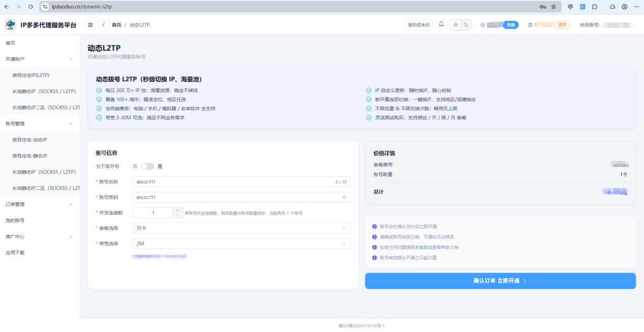Open 套餐选择 dropdown showing 月卡
This screenshot has height=332, width=644.
(241, 228)
